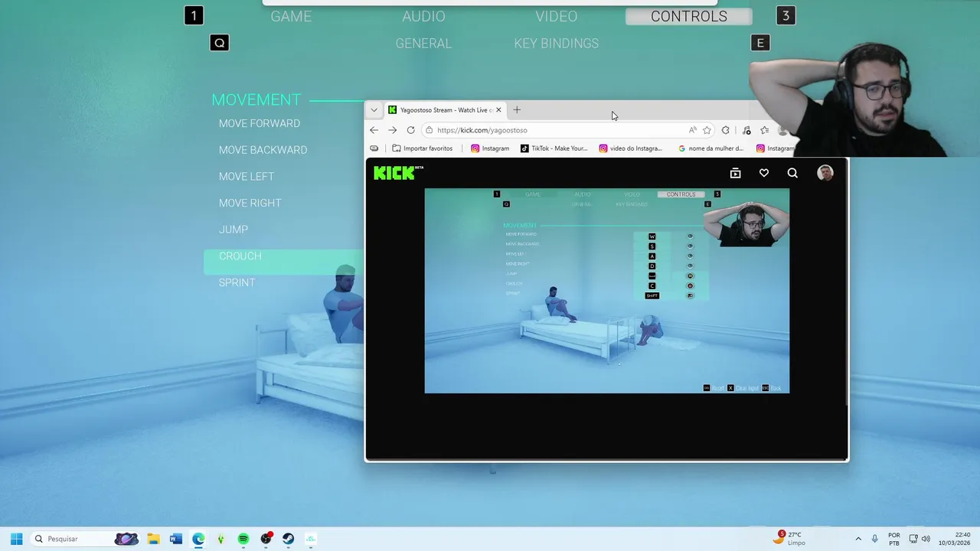
Task: Click the Kick live stream video player
Action: pos(606,291)
